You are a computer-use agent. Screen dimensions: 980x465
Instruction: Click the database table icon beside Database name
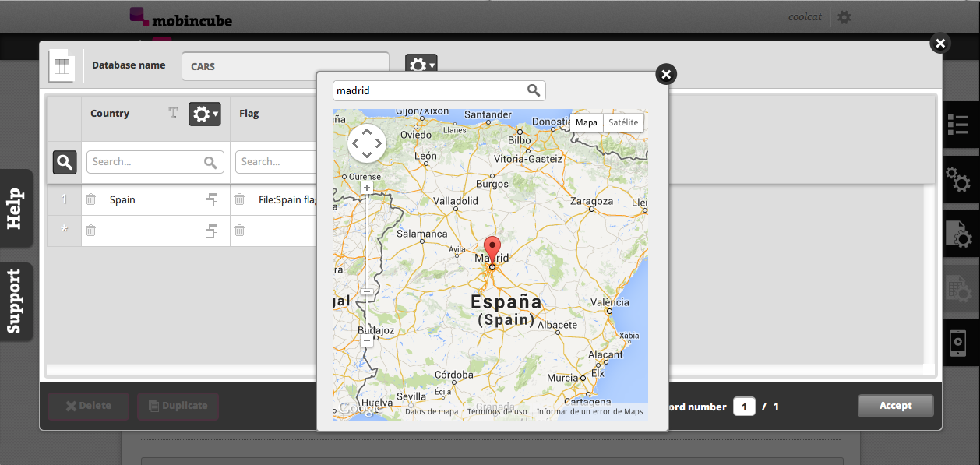[62, 66]
